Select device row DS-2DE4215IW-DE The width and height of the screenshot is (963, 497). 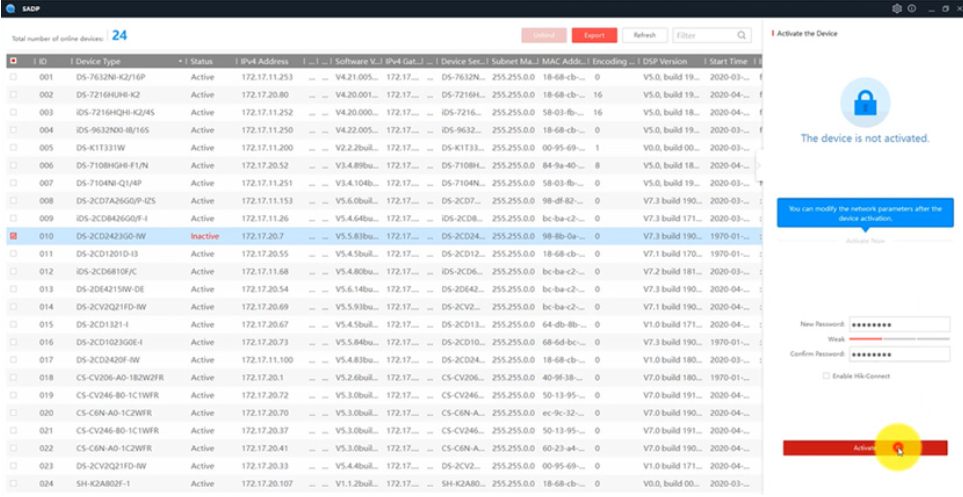pyautogui.click(x=384, y=289)
